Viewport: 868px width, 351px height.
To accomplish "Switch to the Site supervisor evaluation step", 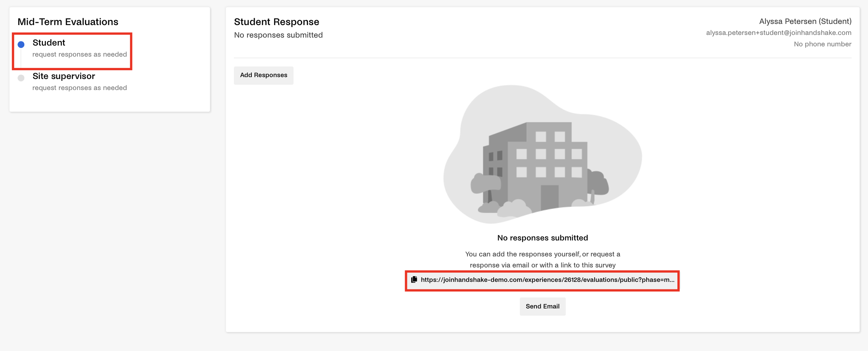I will coord(64,76).
